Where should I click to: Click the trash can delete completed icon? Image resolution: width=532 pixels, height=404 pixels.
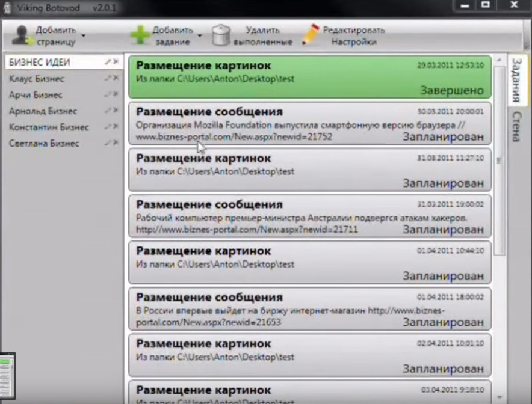(221, 35)
